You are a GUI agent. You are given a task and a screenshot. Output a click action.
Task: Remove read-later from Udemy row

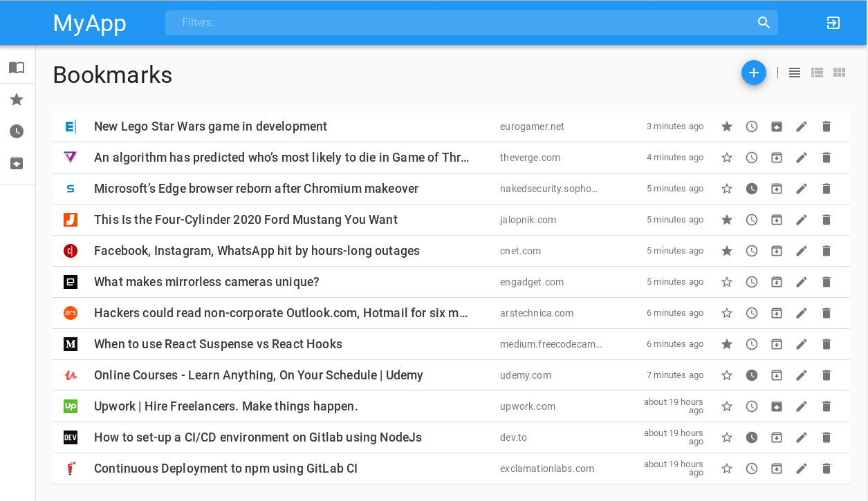click(752, 375)
